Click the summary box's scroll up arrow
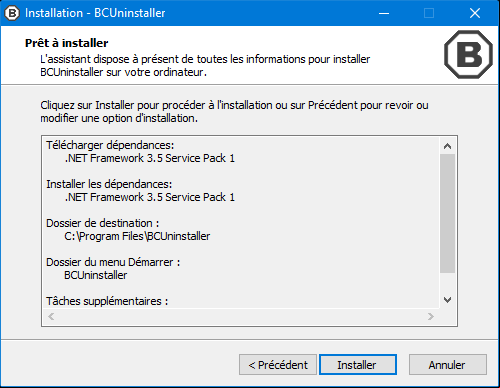 coord(447,146)
